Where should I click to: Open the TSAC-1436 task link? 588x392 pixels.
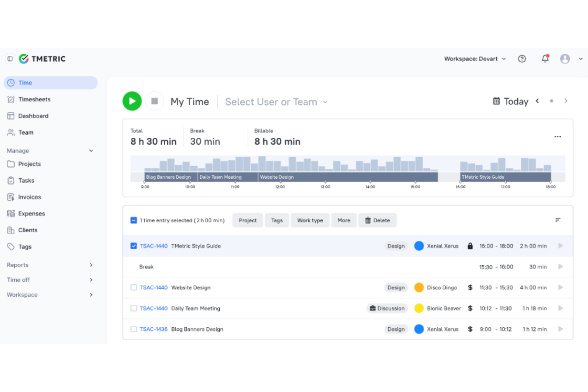pyautogui.click(x=153, y=329)
